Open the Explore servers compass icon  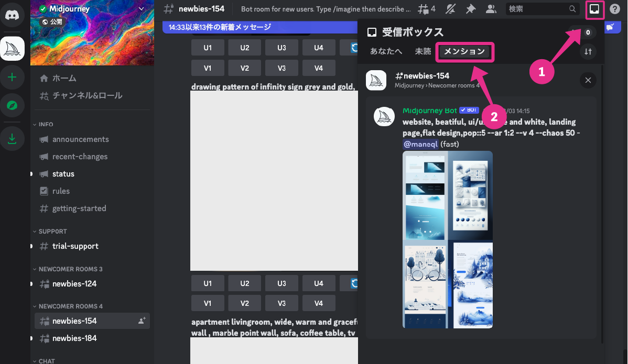click(x=12, y=106)
